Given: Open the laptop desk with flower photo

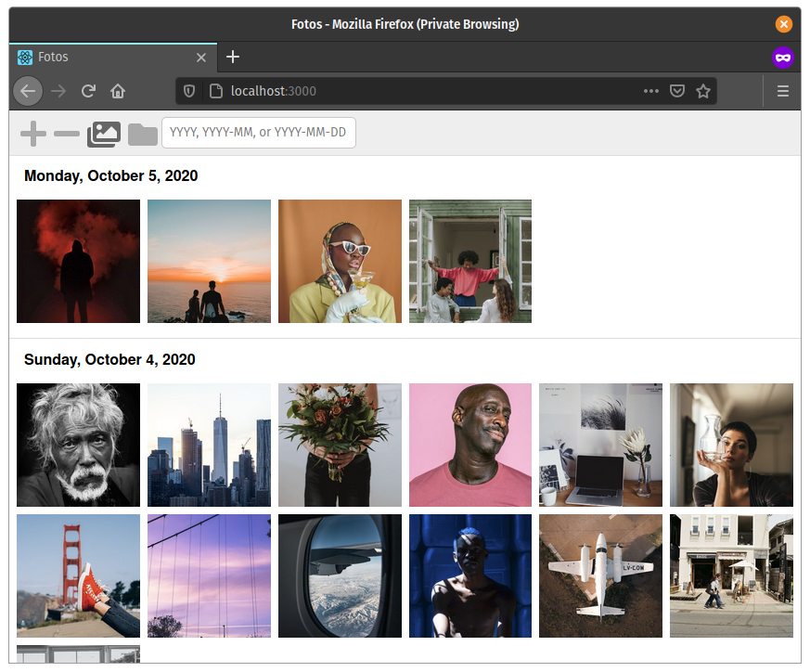Looking at the screenshot, I should [x=600, y=445].
